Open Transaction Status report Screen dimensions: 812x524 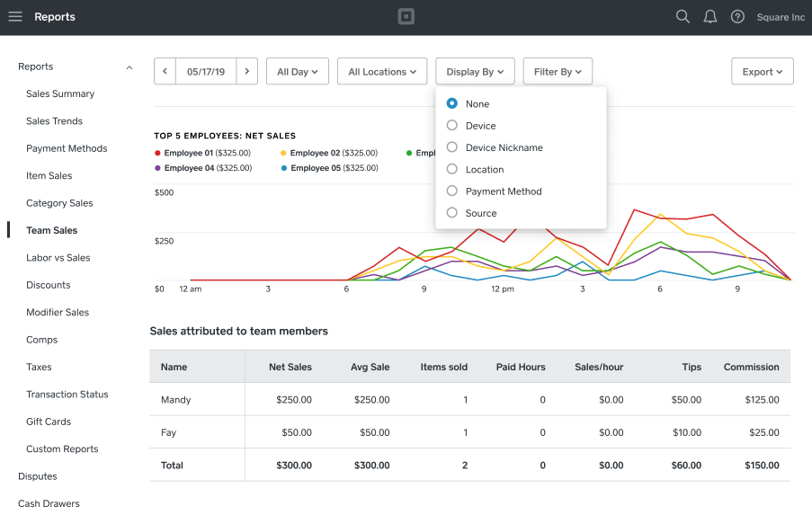[x=67, y=394]
